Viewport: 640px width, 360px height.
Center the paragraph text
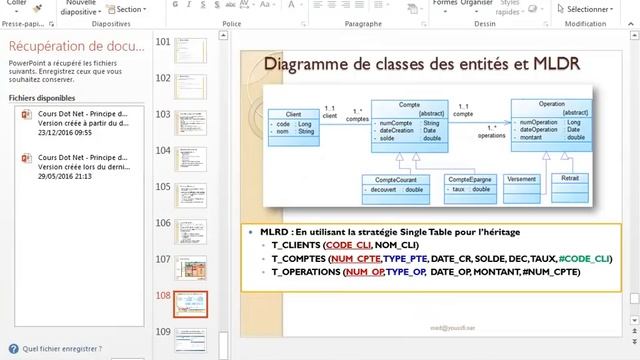pos(332,4)
